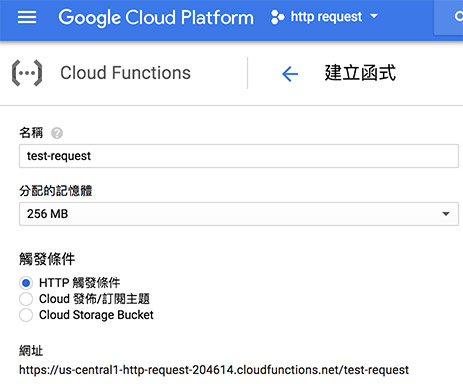The width and height of the screenshot is (463, 384).
Task: Open the hamburger navigation menu
Action: click(27, 17)
